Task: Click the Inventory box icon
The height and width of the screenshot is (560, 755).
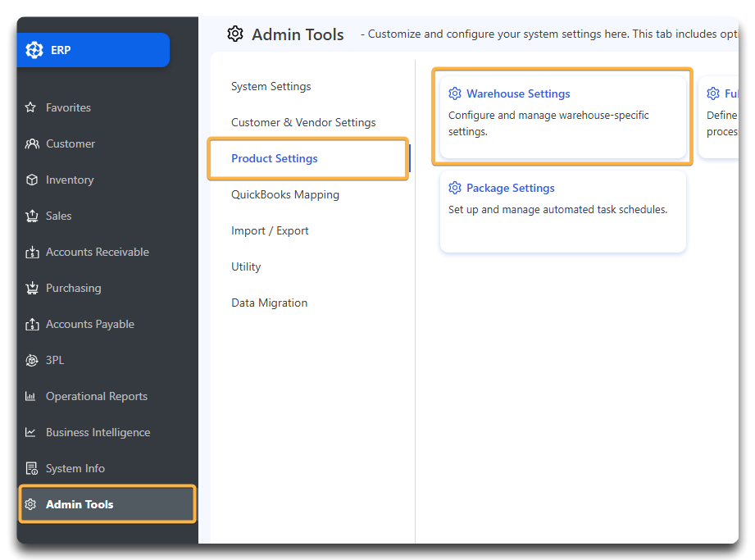Action: point(32,180)
